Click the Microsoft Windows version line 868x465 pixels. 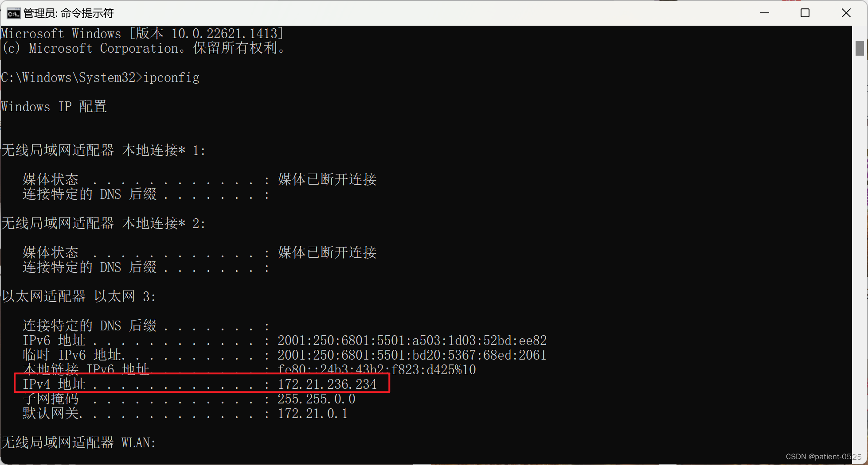142,34
